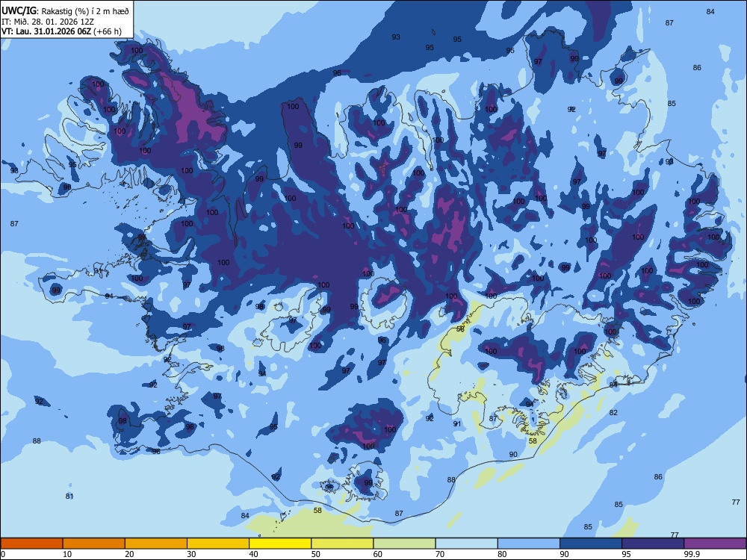Click the legend tick label '50'
747x560 pixels.
coord(316,554)
